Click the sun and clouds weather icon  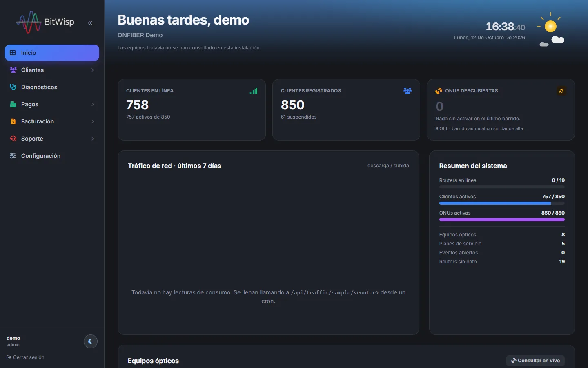click(x=551, y=29)
